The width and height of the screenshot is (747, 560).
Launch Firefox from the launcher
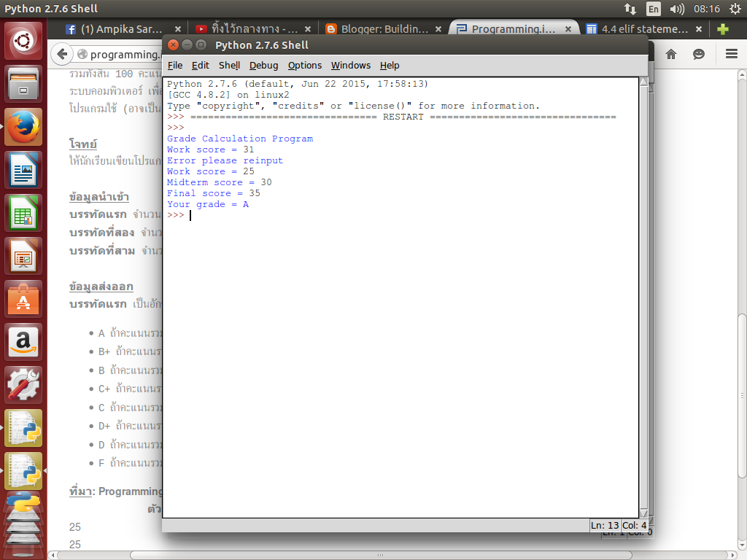23,127
